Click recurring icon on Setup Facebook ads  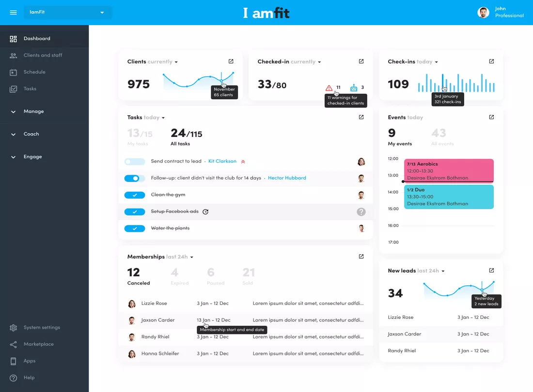tap(205, 212)
